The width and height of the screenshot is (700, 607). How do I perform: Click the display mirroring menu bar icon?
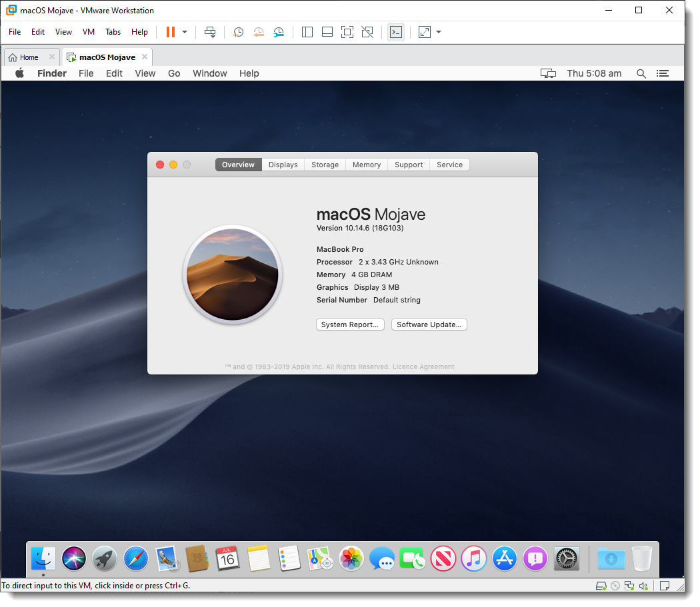pyautogui.click(x=548, y=74)
